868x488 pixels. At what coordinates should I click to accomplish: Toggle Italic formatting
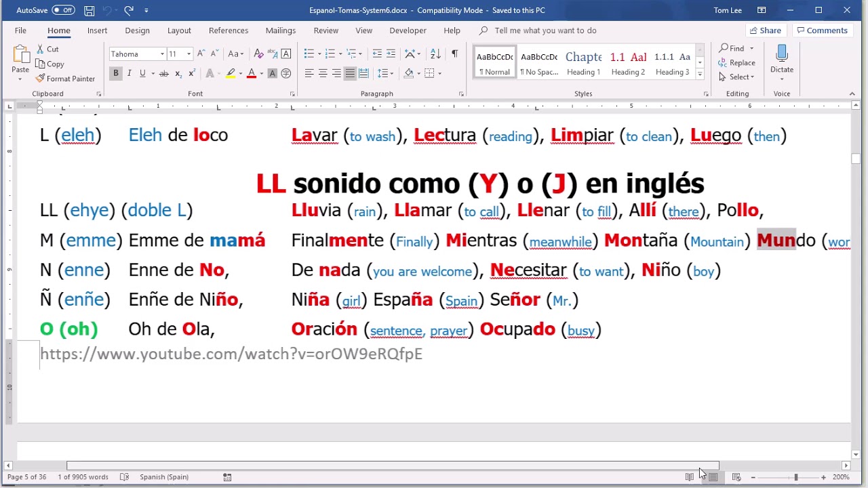coord(129,73)
